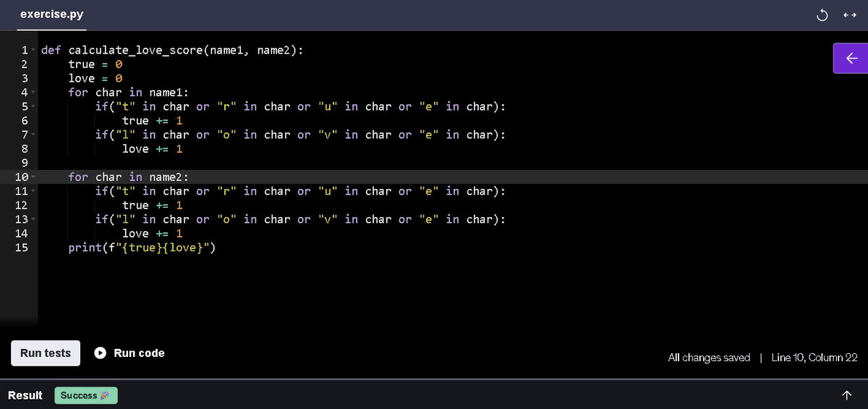Expand the Result panel with the up arrow
Viewport: 868px width, 409px height.
(x=847, y=395)
